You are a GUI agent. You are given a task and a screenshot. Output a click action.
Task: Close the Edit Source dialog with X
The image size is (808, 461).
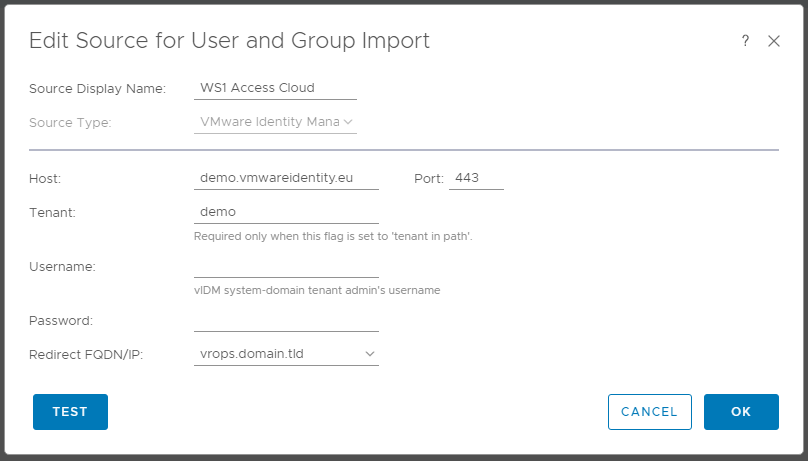coord(773,41)
